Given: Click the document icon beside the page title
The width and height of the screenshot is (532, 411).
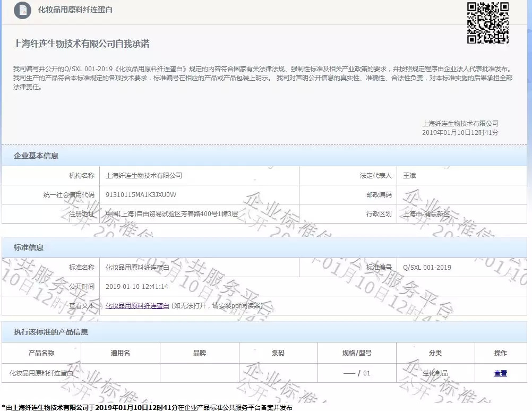Looking at the screenshot, I should (x=22, y=10).
